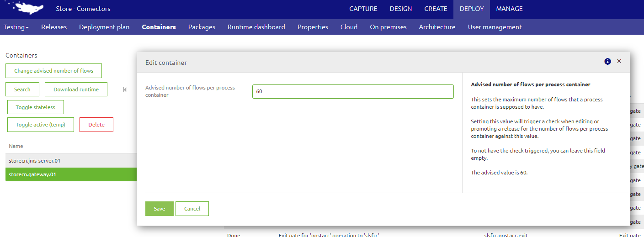Open the Deployment plan tab
Screen dimensions: 644x237
(104, 27)
